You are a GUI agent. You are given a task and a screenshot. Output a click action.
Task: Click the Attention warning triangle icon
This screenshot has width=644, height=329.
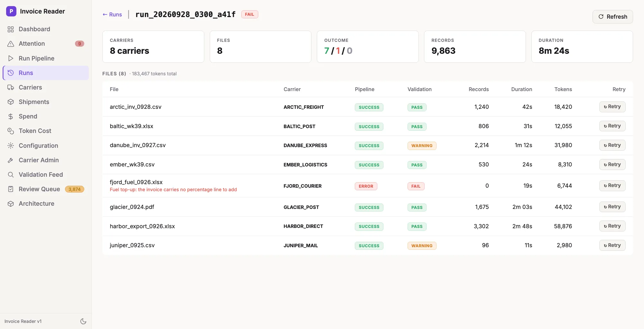click(x=11, y=44)
